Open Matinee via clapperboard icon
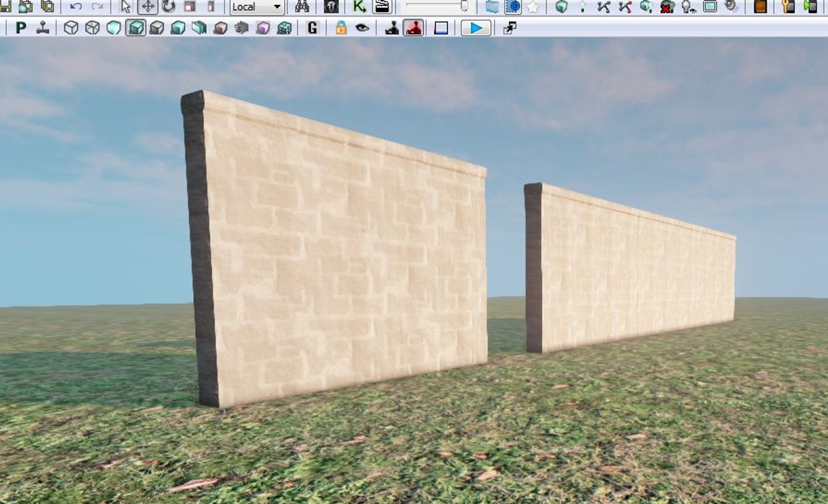Viewport: 828px width, 504px height. 382,7
